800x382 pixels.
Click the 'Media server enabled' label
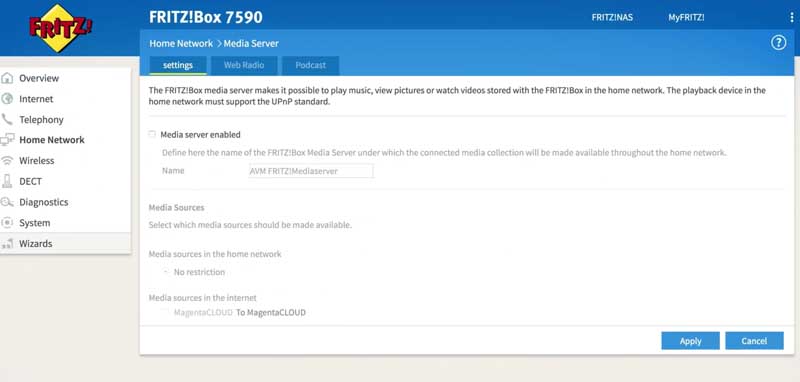click(x=200, y=135)
